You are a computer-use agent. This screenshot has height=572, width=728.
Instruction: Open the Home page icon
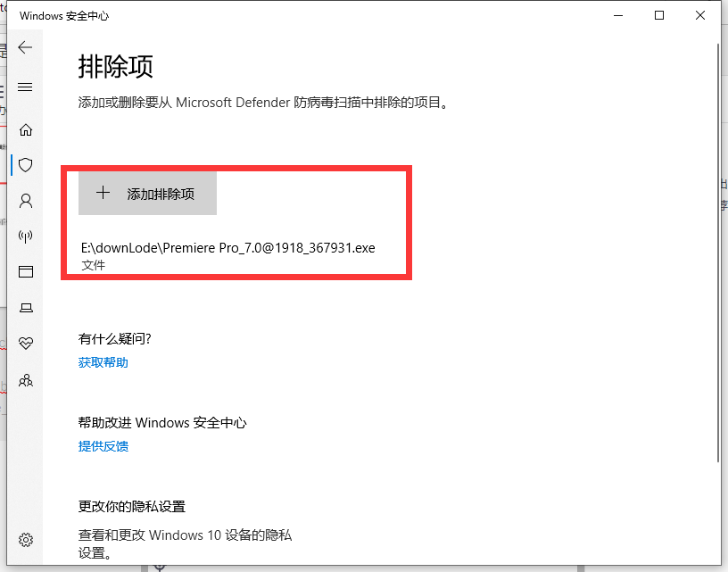pos(26,129)
